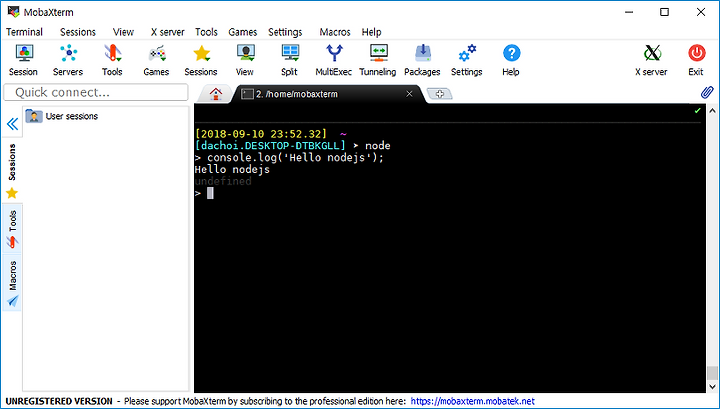The image size is (720, 409).
Task: Click the grey 'undefined' output text
Action: 223,181
